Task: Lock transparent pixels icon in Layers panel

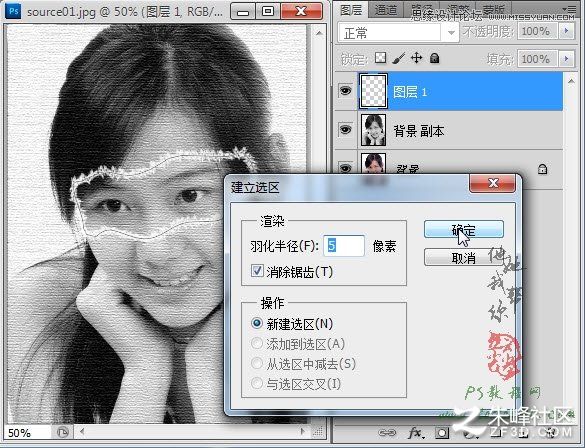Action: click(381, 58)
